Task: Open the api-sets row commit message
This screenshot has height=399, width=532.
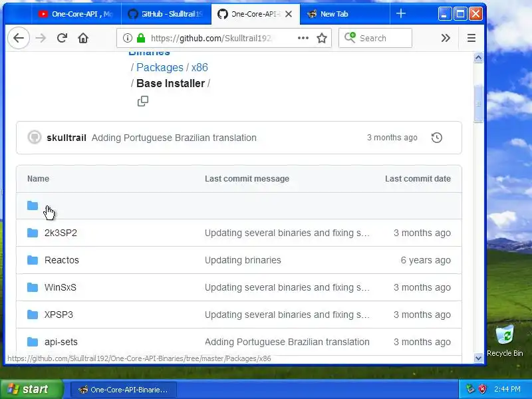Action: (x=287, y=342)
